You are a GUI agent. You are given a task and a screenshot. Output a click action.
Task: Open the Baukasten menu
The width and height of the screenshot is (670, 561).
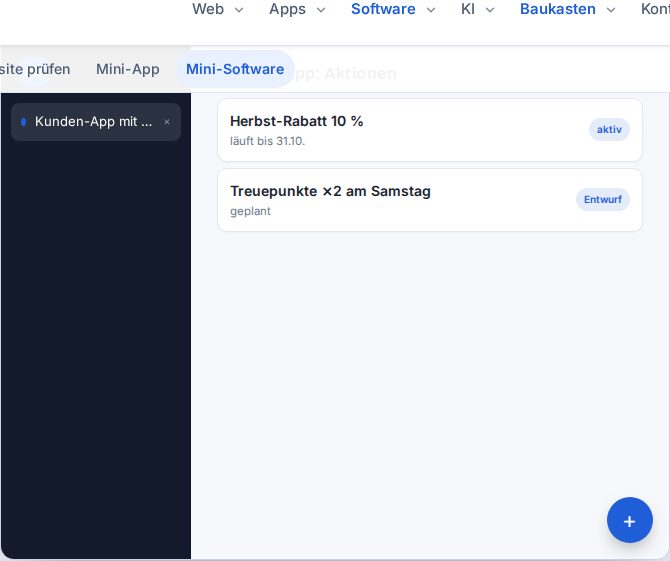[558, 9]
